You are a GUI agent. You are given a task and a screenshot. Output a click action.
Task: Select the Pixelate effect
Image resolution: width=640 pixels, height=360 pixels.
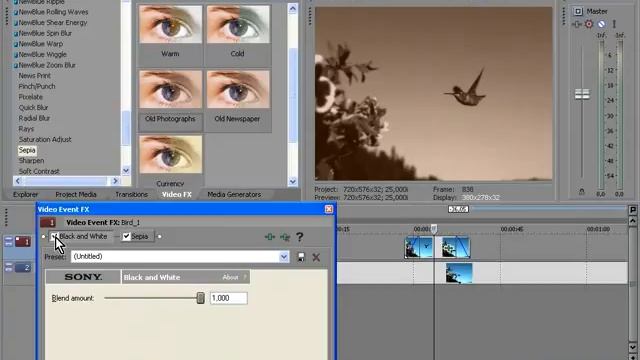click(31, 97)
